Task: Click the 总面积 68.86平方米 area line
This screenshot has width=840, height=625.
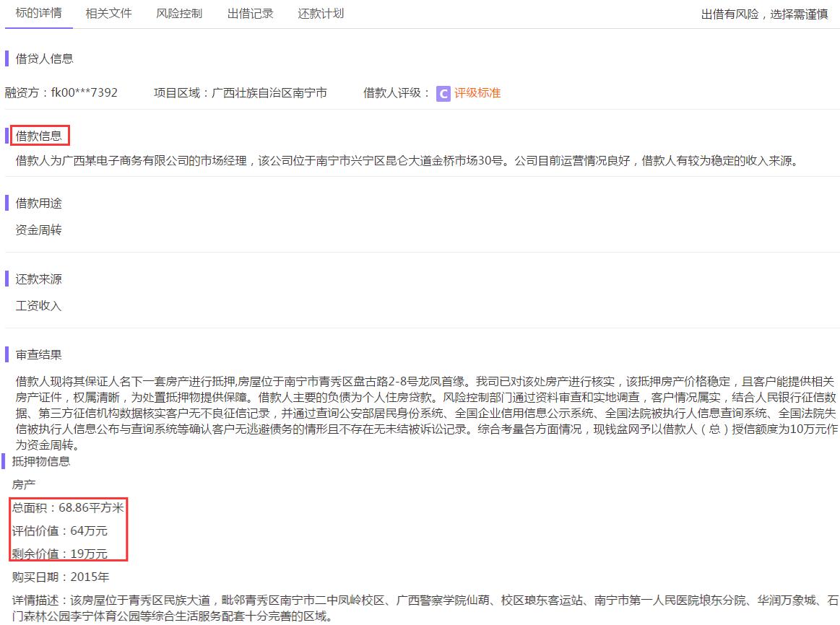Action: 69,507
